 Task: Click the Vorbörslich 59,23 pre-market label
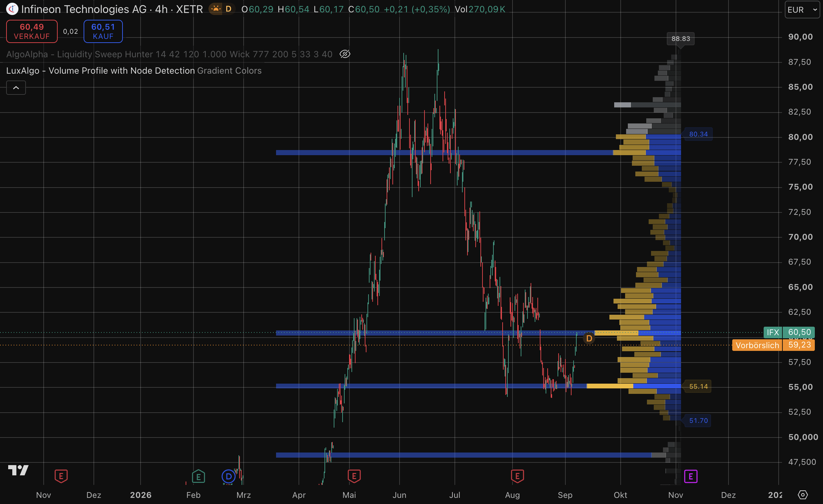[774, 345]
